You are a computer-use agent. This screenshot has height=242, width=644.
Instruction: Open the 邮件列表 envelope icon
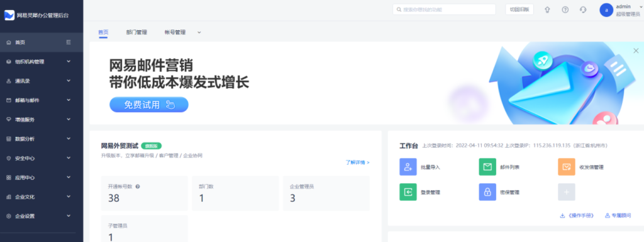(487, 167)
